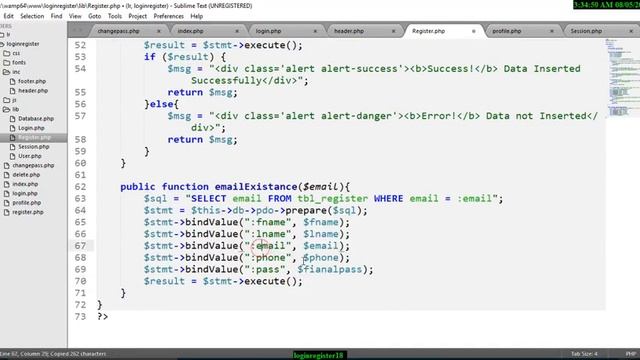The height and width of the screenshot is (360, 640).
Task: Open the Find menu
Action: [56, 16]
